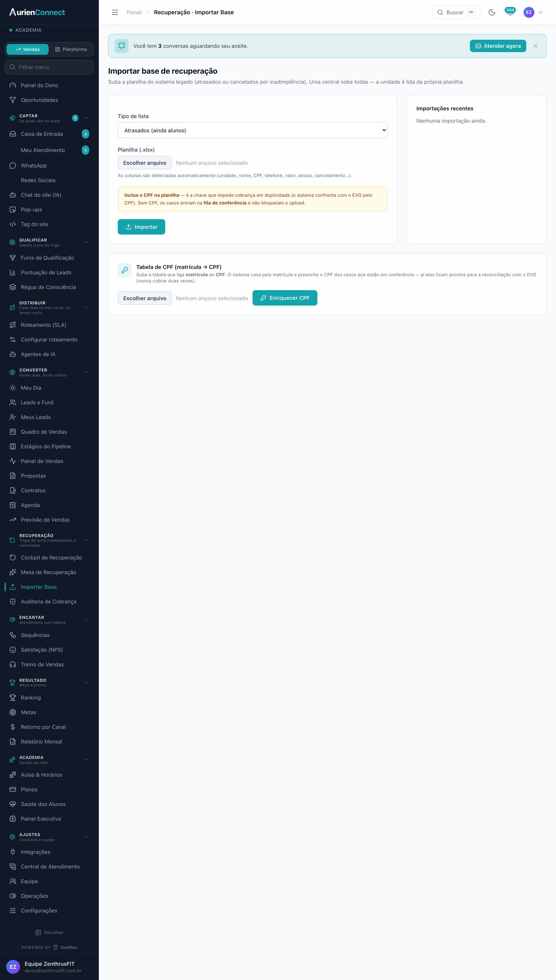Choose file for Planilha (.xlsx)
Screen dimensions: 556x980
tap(145, 163)
